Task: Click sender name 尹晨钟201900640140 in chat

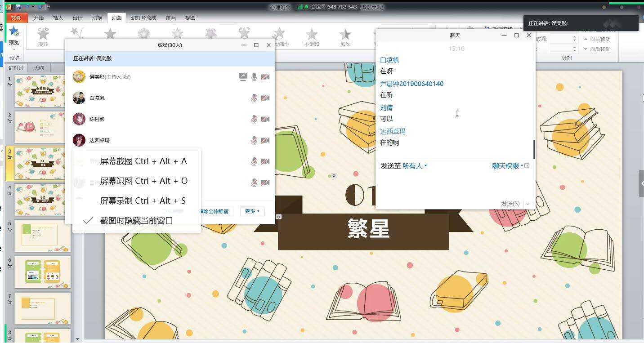Action: 411,84
